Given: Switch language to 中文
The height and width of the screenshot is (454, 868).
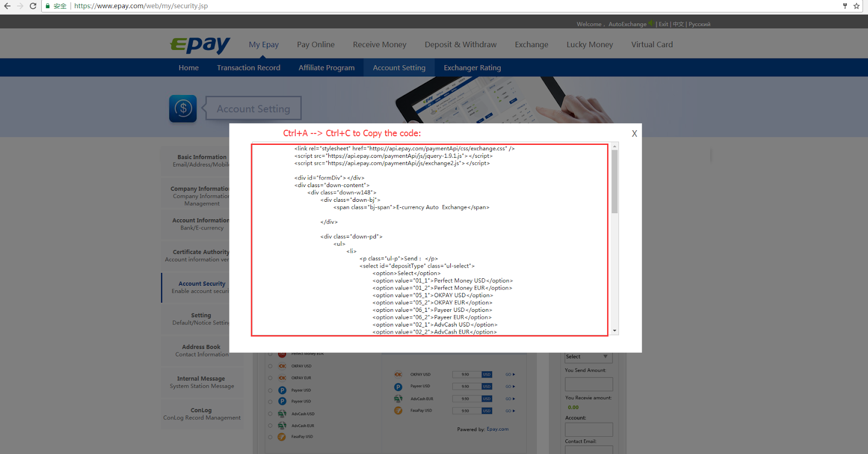Looking at the screenshot, I should point(678,24).
